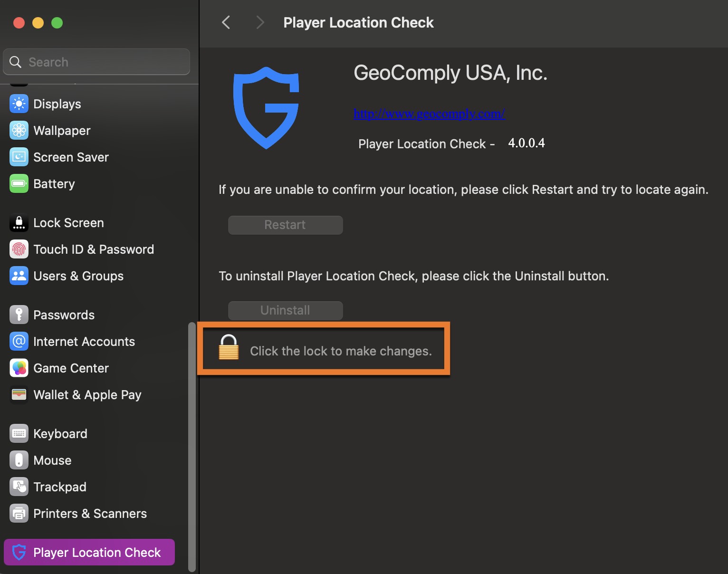Click 'Click the lock to make changes' text

pyautogui.click(x=341, y=351)
